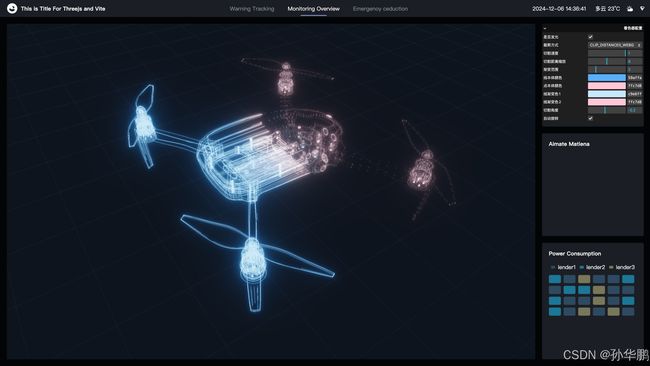Toggle the bottom checkbox in the settings panel

point(590,118)
